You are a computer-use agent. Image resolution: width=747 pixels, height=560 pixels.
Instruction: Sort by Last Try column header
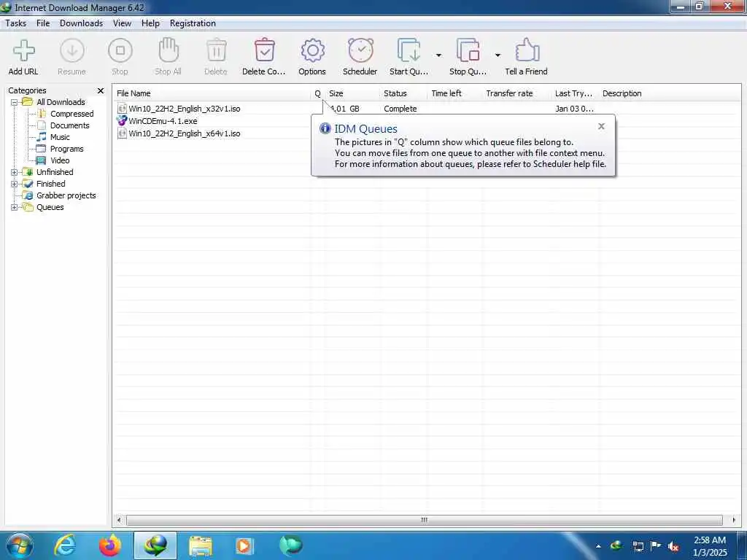[575, 93]
